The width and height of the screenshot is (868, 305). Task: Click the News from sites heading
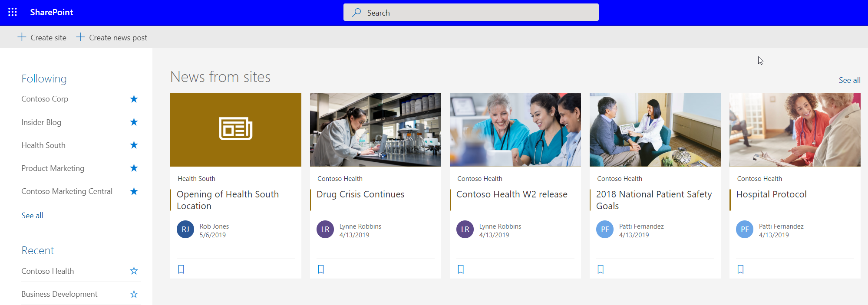click(221, 77)
